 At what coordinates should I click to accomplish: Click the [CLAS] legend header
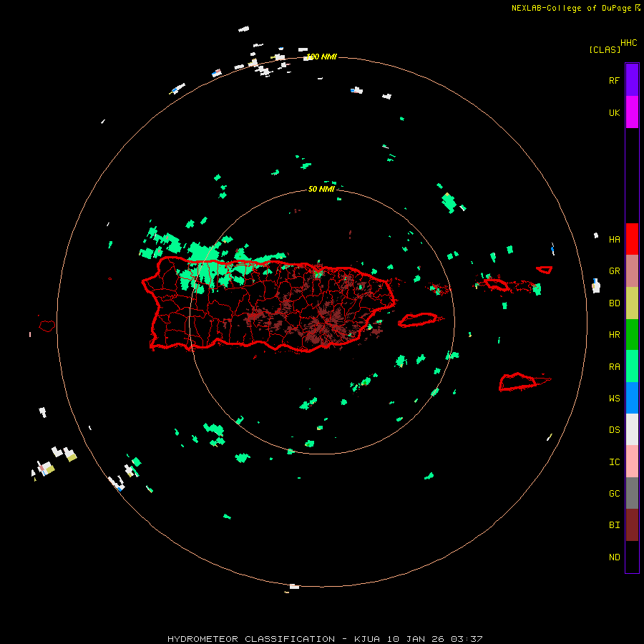tap(605, 49)
